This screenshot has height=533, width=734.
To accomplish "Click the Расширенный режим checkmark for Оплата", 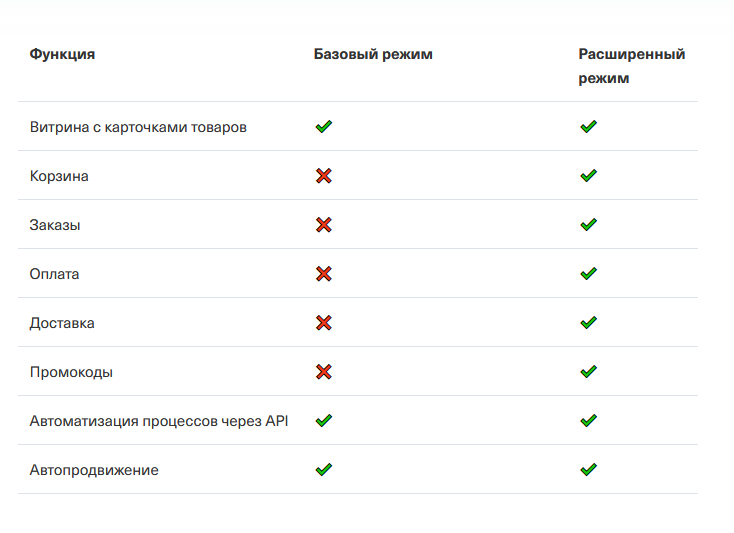I will [x=588, y=274].
